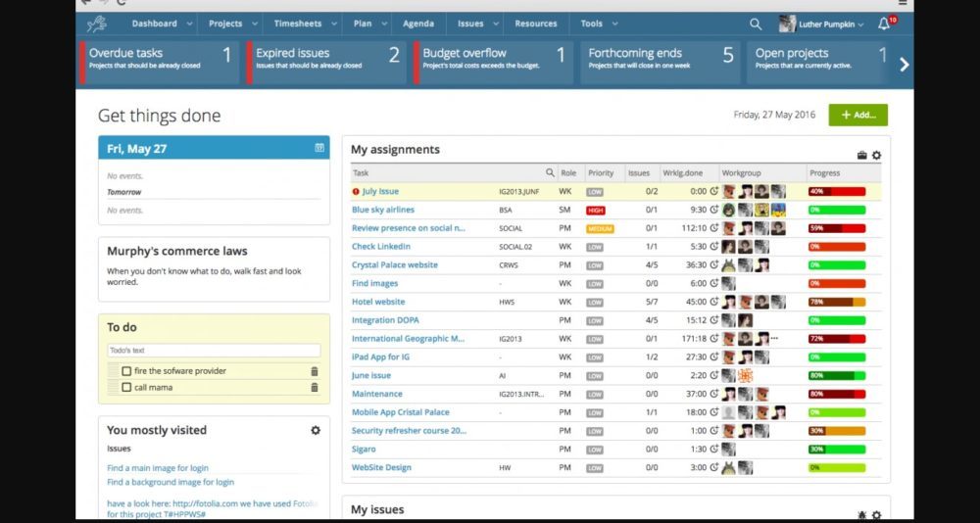Image resolution: width=980 pixels, height=523 pixels.
Task: Open the calendar icon in Fri, May 27 header
Action: click(319, 148)
